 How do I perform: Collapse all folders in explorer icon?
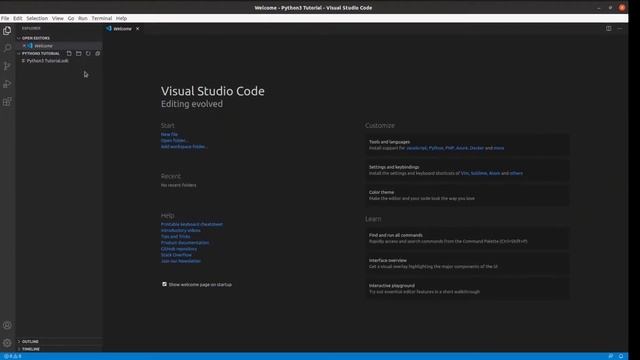[x=97, y=53]
